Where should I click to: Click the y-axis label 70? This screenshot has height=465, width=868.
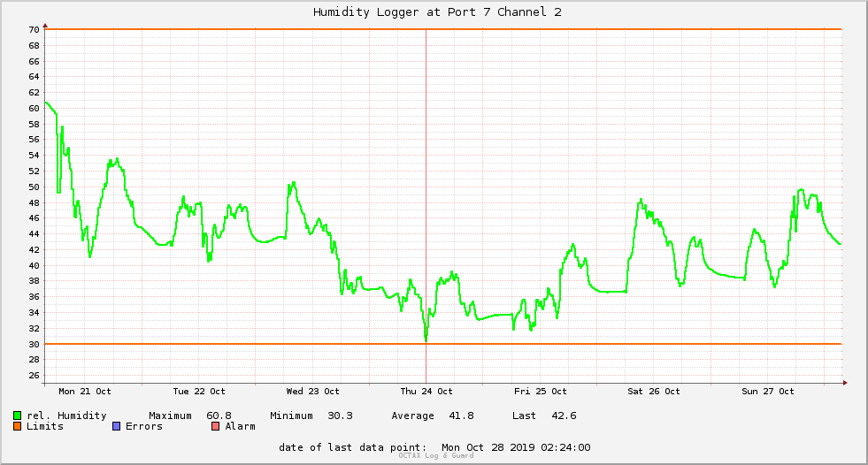coord(35,30)
